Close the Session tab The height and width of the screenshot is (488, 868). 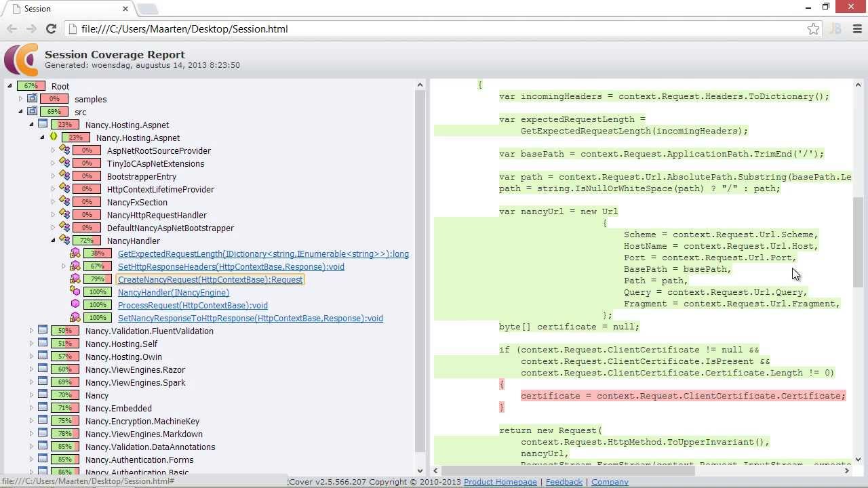[125, 9]
